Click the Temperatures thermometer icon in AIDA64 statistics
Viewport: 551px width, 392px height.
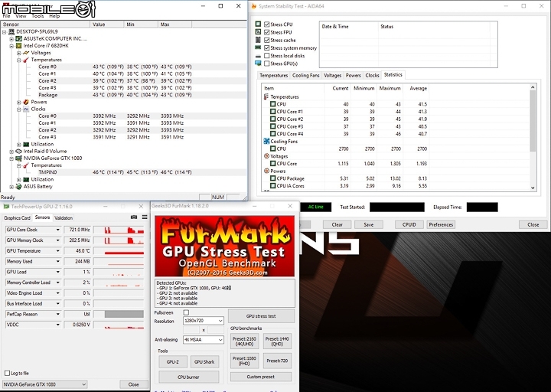pyautogui.click(x=266, y=96)
